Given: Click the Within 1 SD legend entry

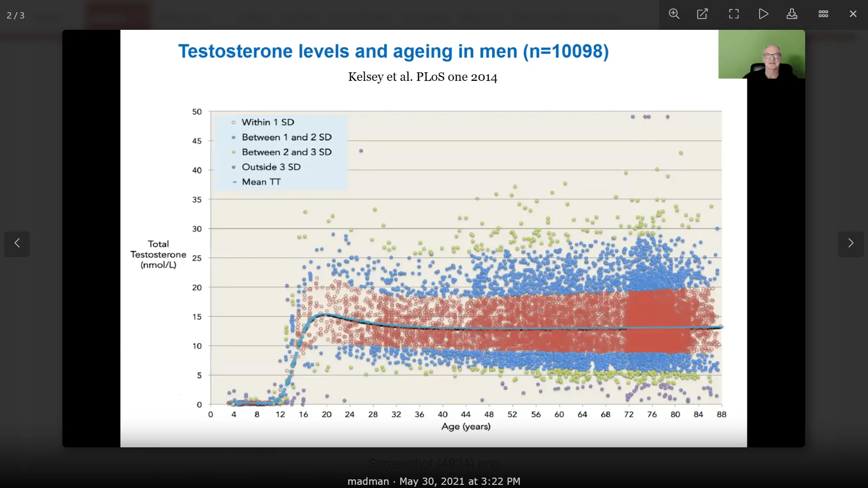Looking at the screenshot, I should tap(267, 122).
